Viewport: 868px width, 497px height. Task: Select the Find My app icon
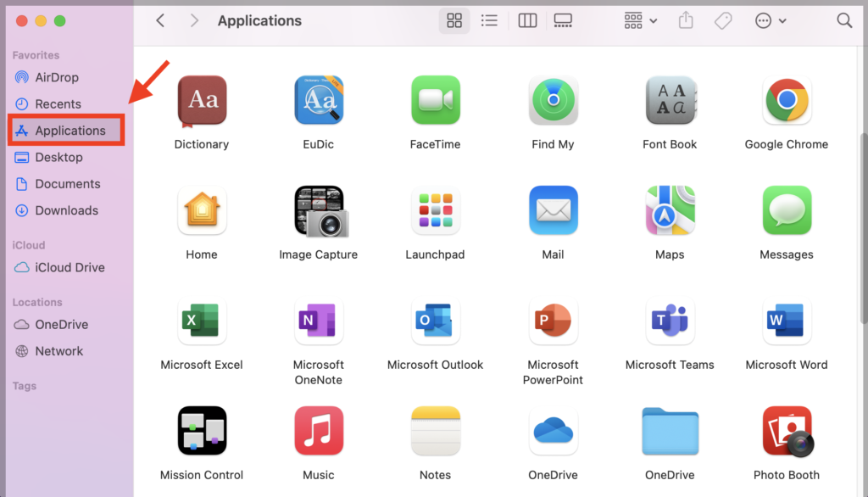point(553,100)
